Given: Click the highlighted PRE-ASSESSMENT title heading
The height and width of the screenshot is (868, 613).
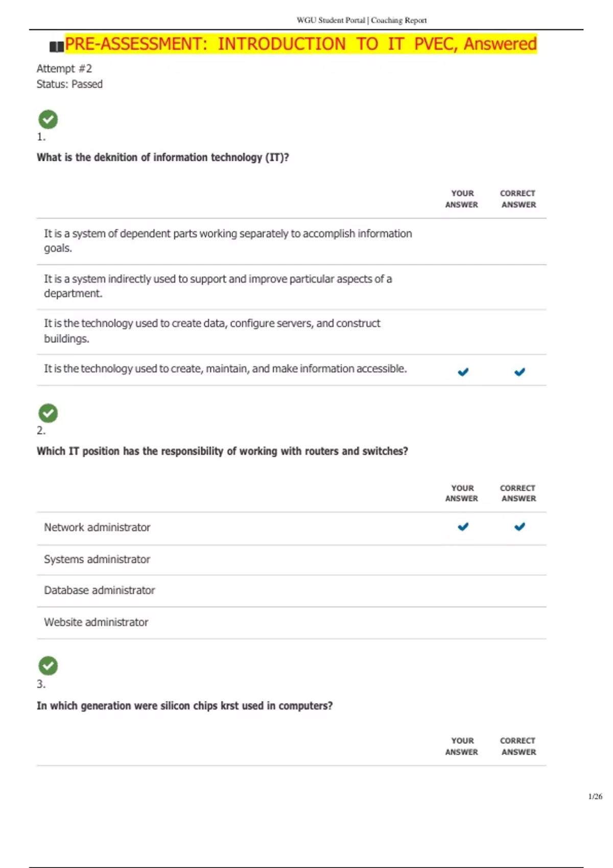Looking at the screenshot, I should (300, 44).
